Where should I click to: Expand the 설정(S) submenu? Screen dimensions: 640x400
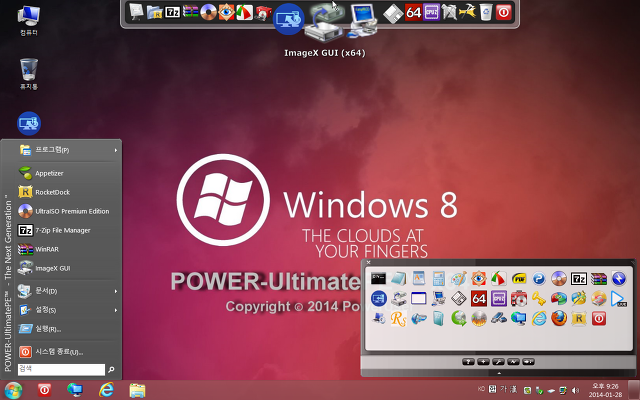coord(68,310)
